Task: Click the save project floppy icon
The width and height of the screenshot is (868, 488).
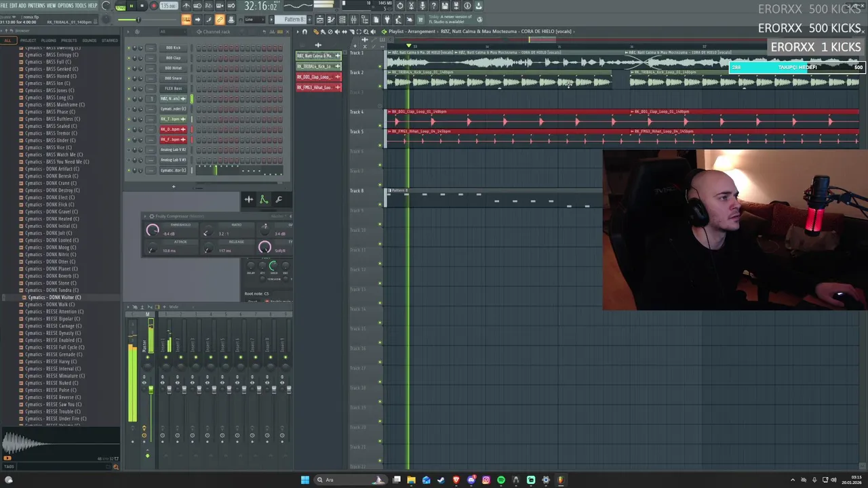Action: pos(444,5)
